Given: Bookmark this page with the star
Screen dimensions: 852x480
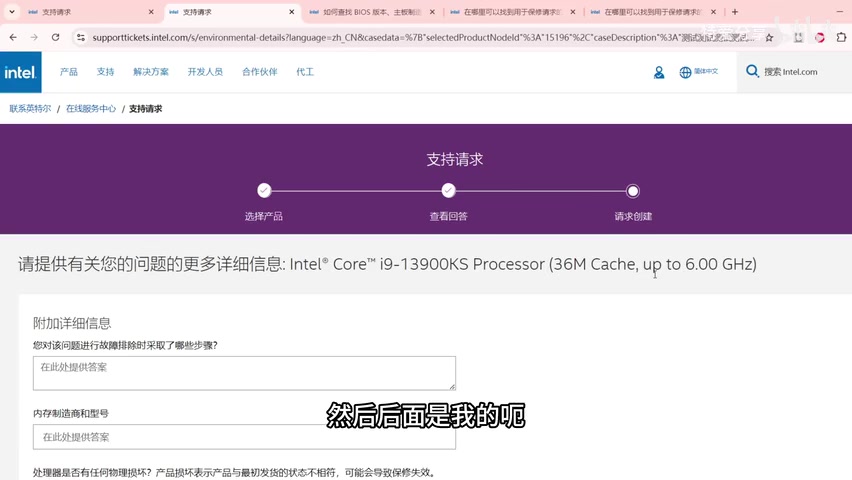Looking at the screenshot, I should coord(769,38).
